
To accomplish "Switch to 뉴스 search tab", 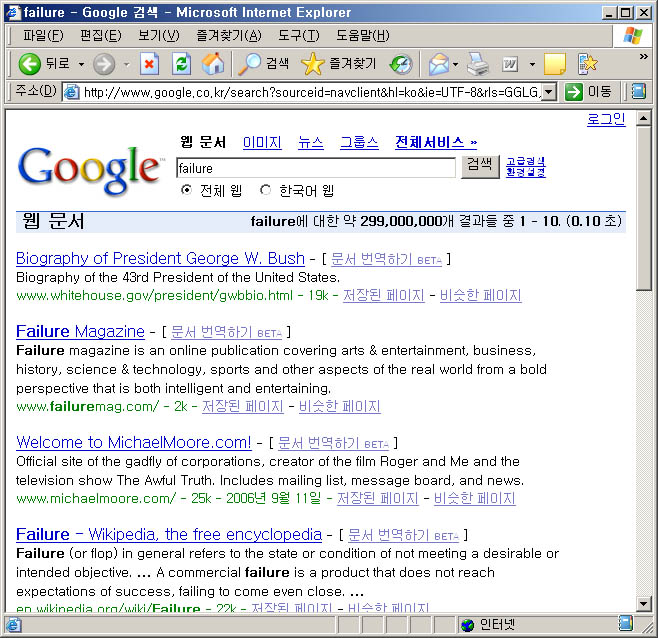I will coord(311,143).
